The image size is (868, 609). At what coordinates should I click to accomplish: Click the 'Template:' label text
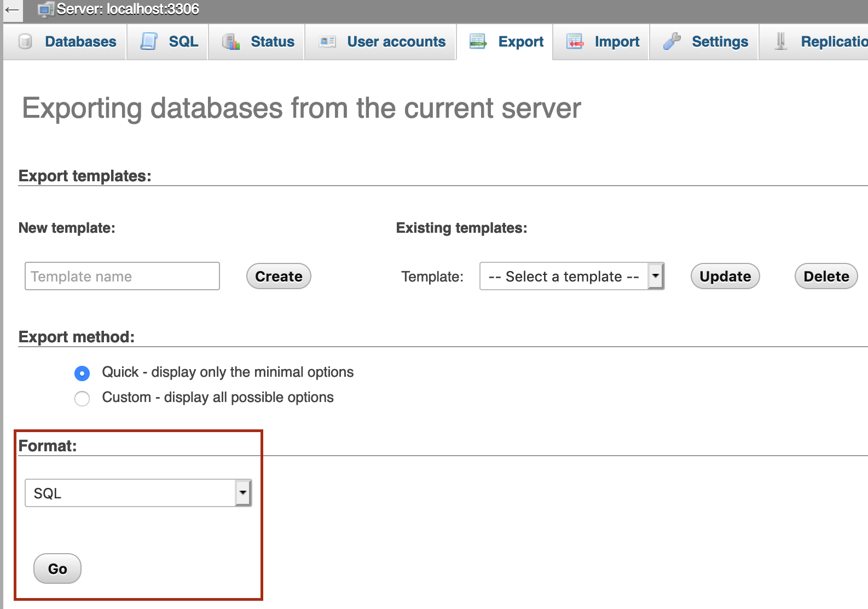tap(432, 277)
